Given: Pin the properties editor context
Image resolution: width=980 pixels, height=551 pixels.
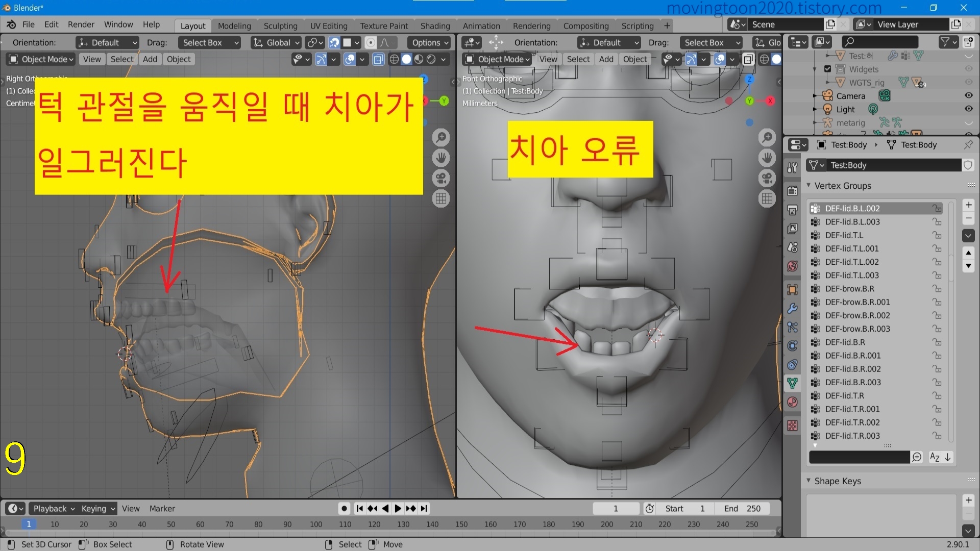Looking at the screenshot, I should tap(968, 145).
